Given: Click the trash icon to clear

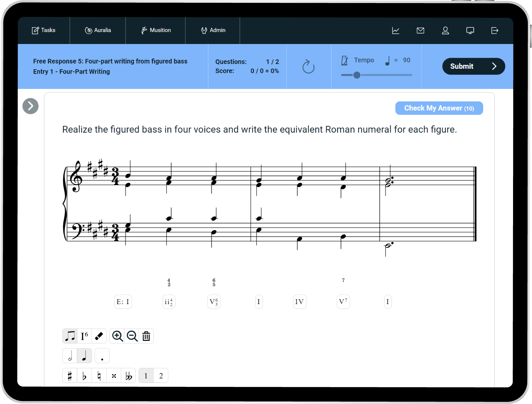Looking at the screenshot, I should point(146,336).
